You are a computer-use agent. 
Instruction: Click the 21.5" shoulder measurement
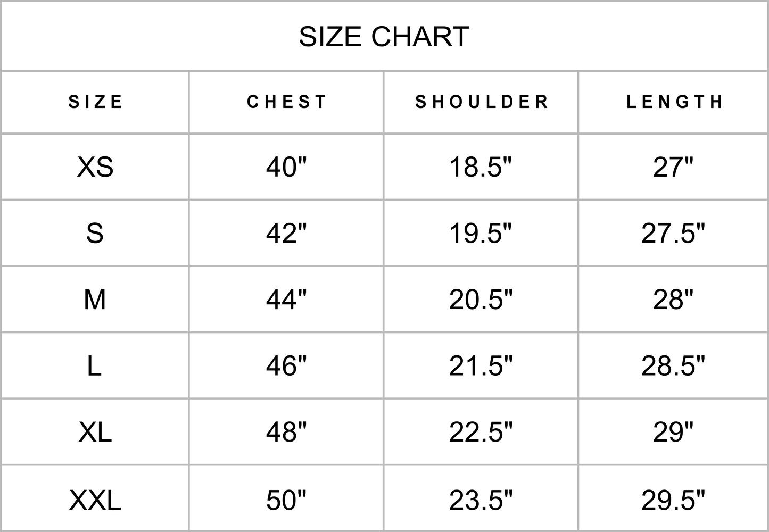(481, 366)
